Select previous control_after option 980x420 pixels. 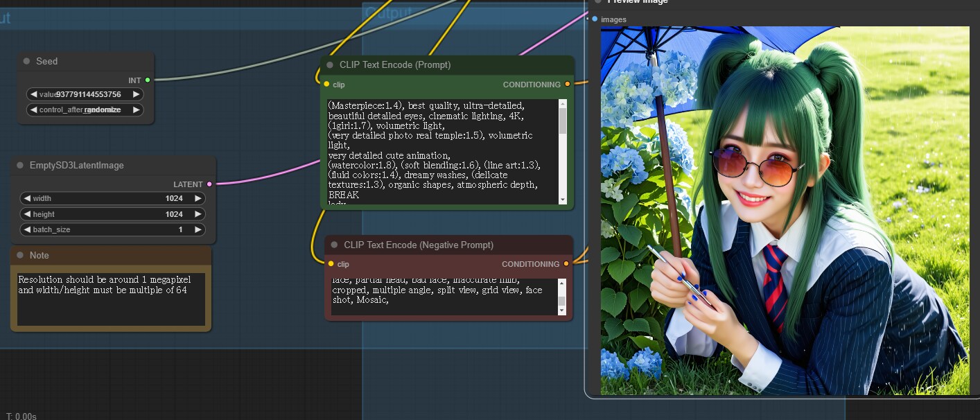click(33, 110)
